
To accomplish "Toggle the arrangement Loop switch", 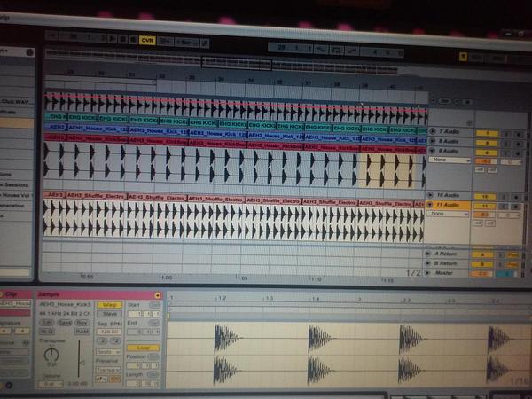I will (336, 51).
